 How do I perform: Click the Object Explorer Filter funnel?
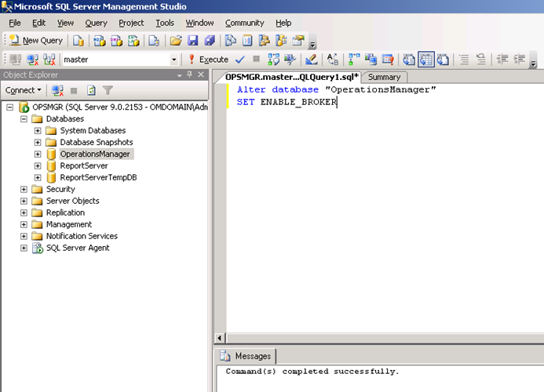(x=108, y=91)
